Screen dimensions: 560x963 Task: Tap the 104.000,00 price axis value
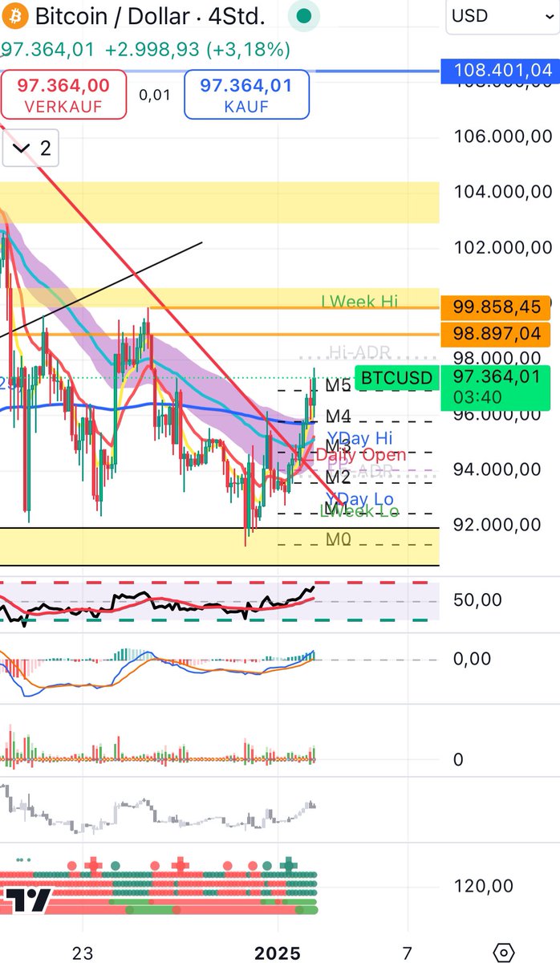[x=502, y=192]
